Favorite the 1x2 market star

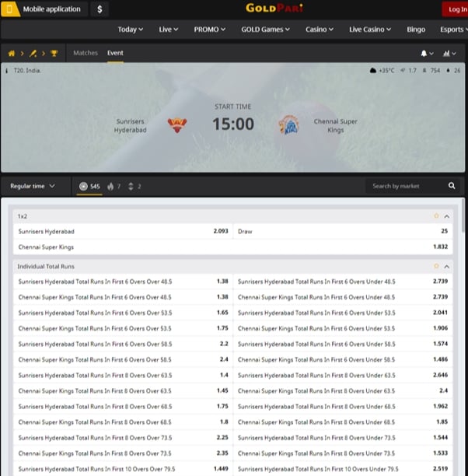436,216
